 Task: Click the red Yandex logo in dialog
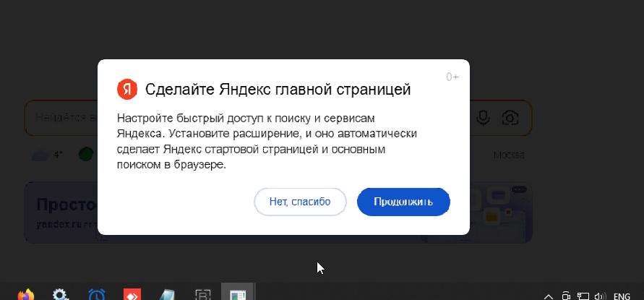point(127,89)
